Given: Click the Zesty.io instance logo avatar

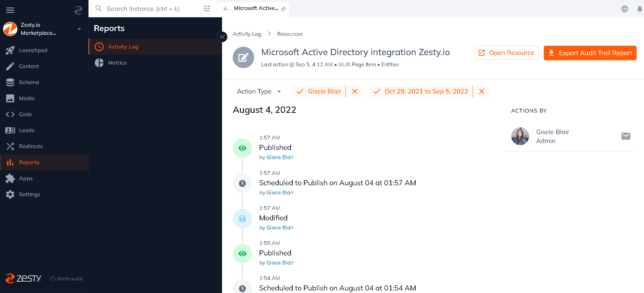Looking at the screenshot, I should point(10,29).
